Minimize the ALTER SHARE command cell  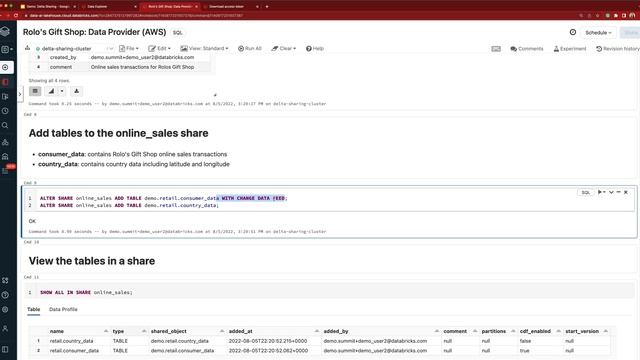[618, 192]
